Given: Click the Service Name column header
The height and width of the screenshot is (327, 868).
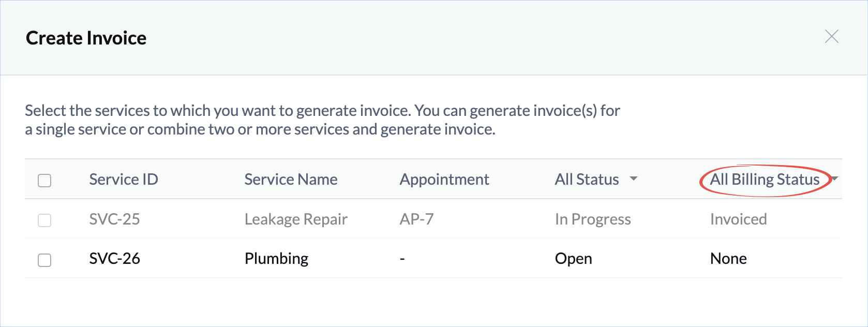Looking at the screenshot, I should (x=291, y=180).
